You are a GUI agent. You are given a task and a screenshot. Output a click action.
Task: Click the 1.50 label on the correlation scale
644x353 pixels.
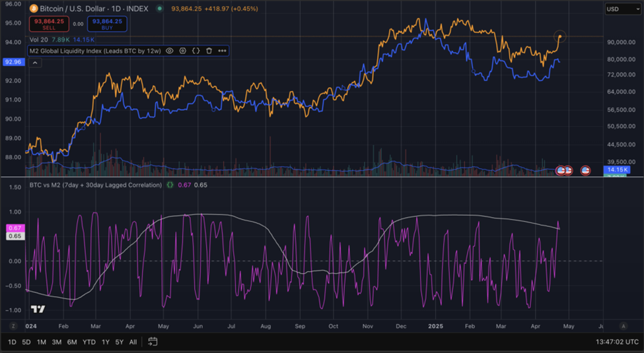tap(15, 187)
